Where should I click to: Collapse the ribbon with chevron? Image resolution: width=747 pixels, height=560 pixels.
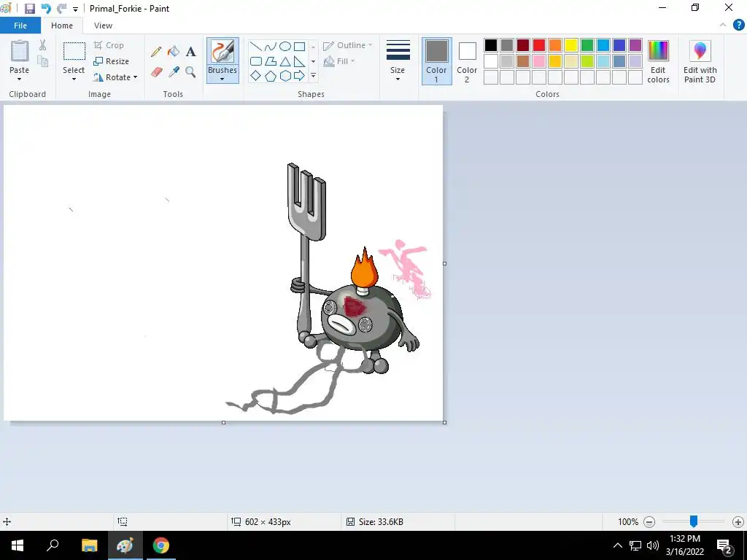(723, 26)
